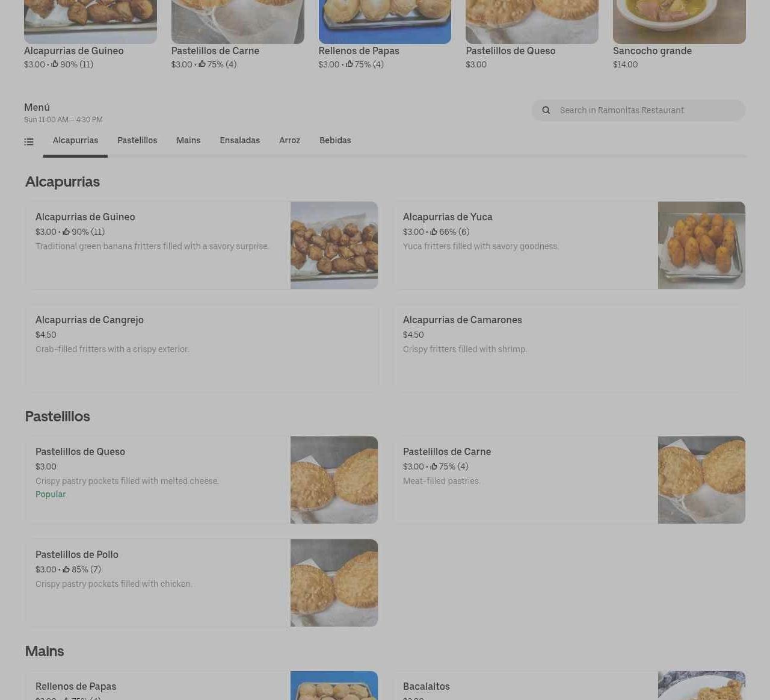Select Pastelillos de Queso title in Pastelillos section
The width and height of the screenshot is (770, 700).
[81, 452]
